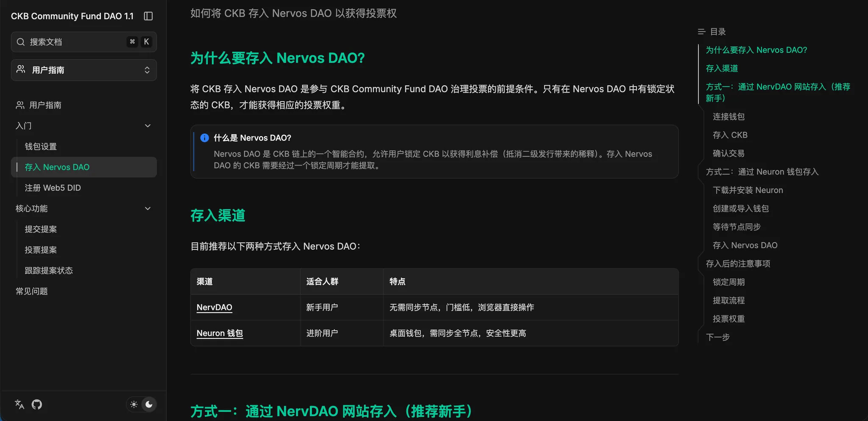The height and width of the screenshot is (421, 868).
Task: Jump to 锁定周期 section in contents
Action: coord(729,282)
